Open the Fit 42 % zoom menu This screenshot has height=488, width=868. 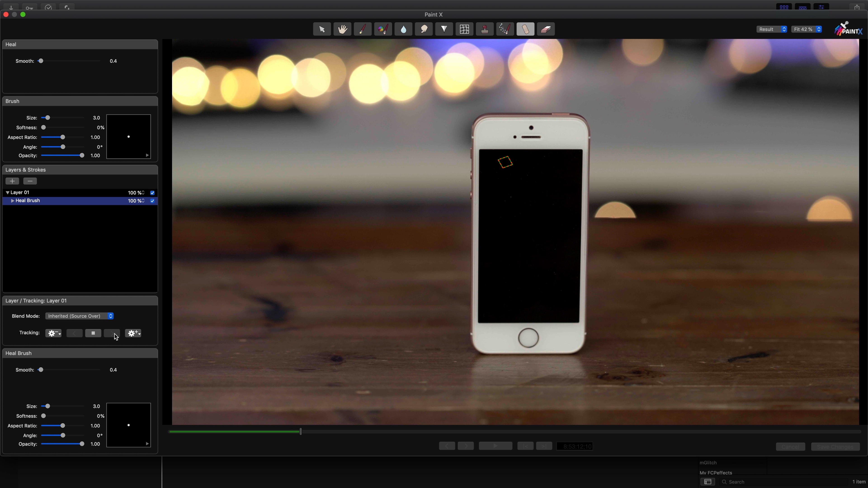(x=806, y=29)
